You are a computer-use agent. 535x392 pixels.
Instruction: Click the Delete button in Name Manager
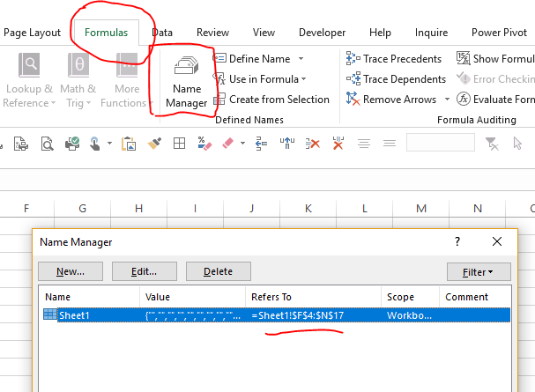(218, 271)
